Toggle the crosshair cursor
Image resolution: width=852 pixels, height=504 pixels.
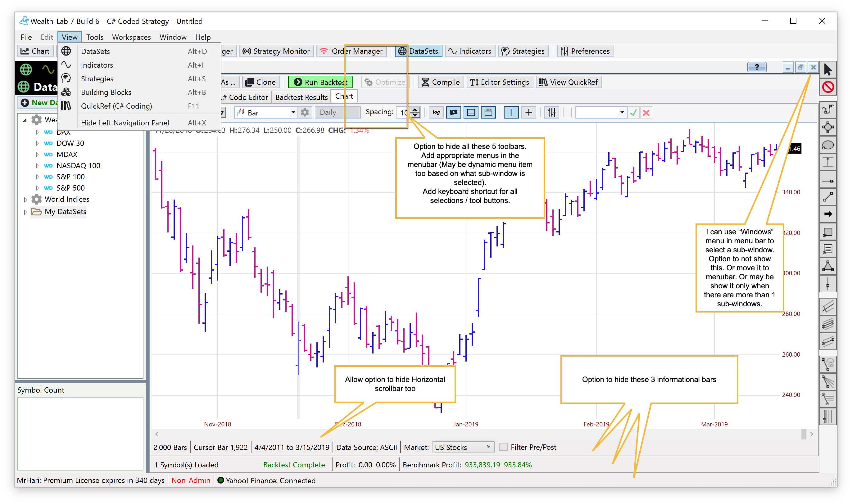tap(528, 112)
